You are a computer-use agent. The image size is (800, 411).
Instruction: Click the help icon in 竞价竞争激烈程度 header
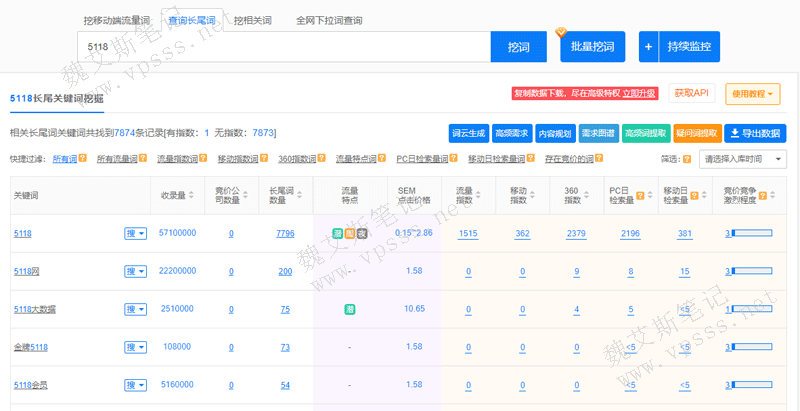click(x=763, y=196)
